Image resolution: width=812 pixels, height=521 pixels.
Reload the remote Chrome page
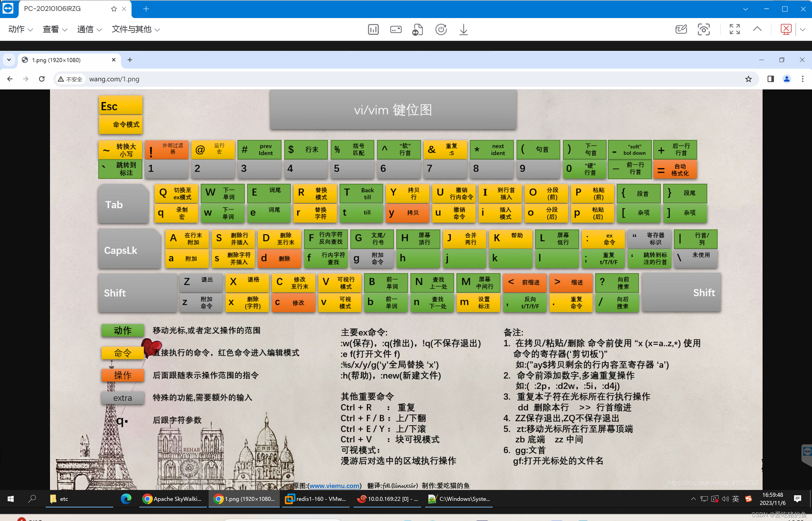point(42,79)
